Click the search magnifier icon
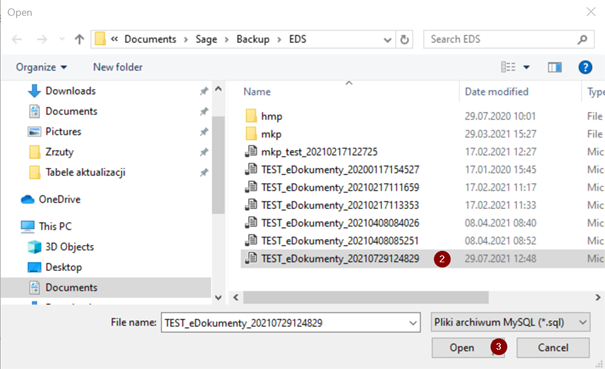This screenshot has height=369, width=605. (582, 39)
